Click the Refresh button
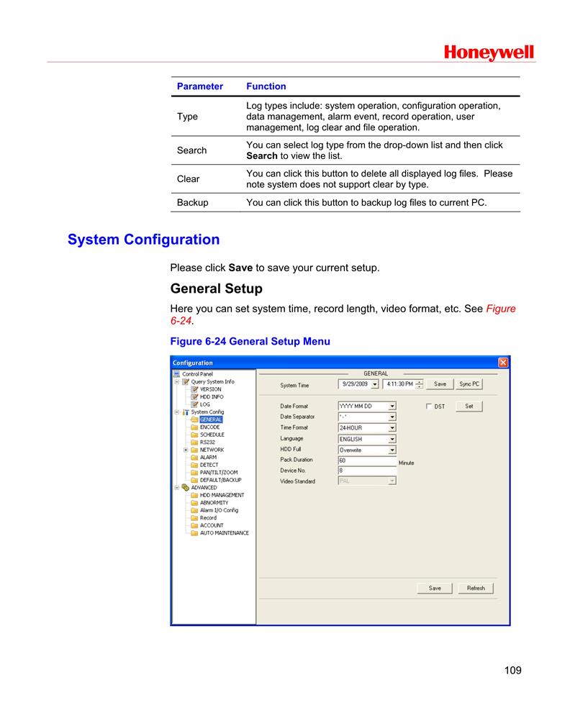The image size is (588, 713). 476,589
